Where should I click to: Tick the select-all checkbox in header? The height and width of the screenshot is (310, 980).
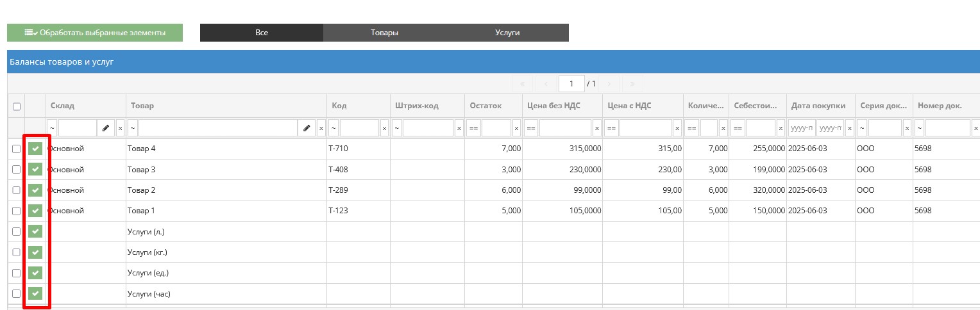pos(17,106)
